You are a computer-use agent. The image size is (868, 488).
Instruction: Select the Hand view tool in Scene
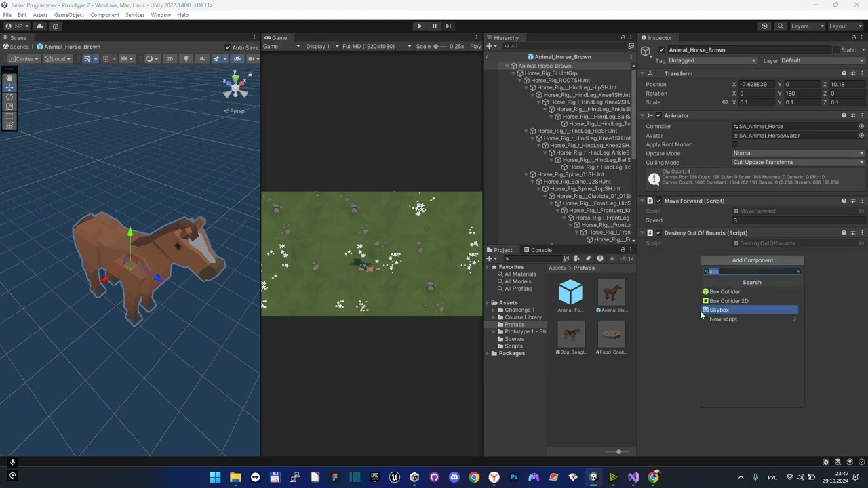[9, 78]
